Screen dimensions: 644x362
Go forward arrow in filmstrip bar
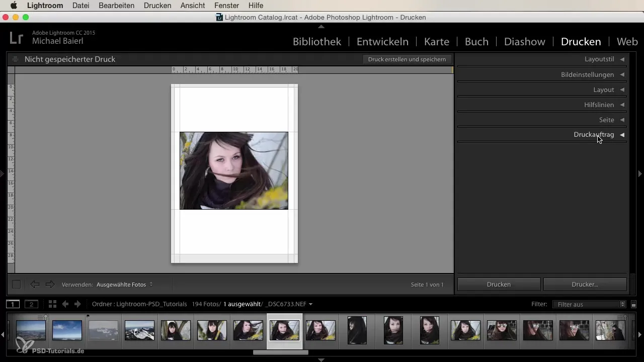click(77, 304)
